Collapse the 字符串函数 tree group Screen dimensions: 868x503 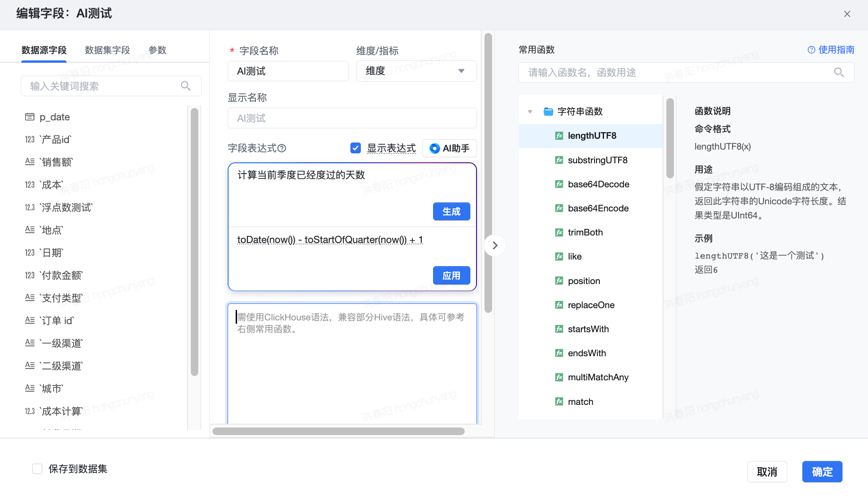pyautogui.click(x=530, y=112)
